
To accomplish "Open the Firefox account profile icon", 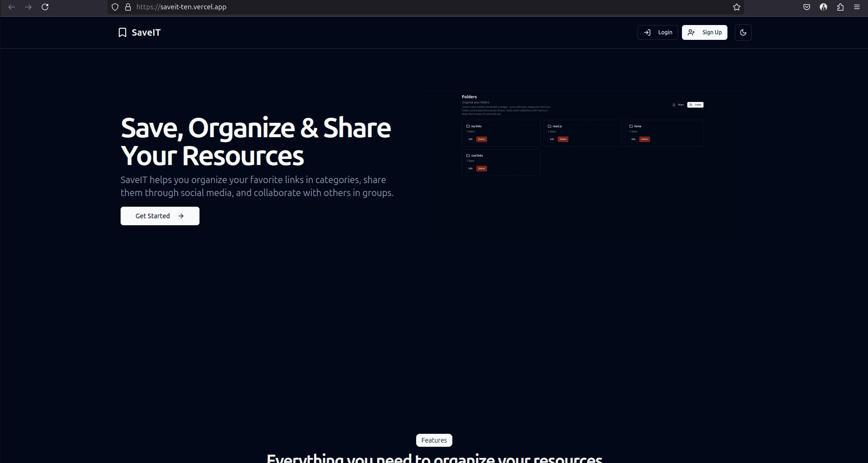I will click(823, 7).
